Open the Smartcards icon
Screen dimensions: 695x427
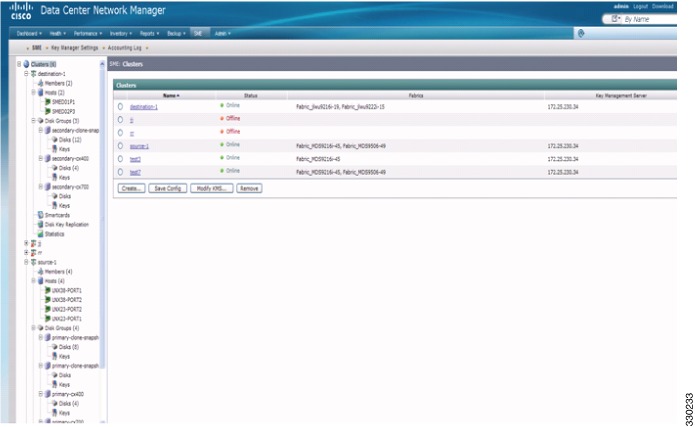pyautogui.click(x=40, y=215)
